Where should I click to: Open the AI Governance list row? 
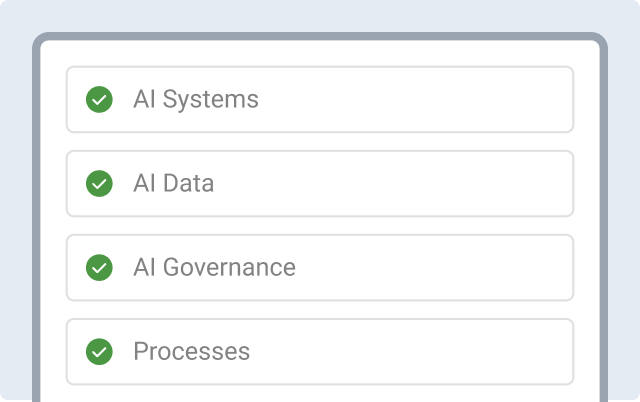[320, 267]
